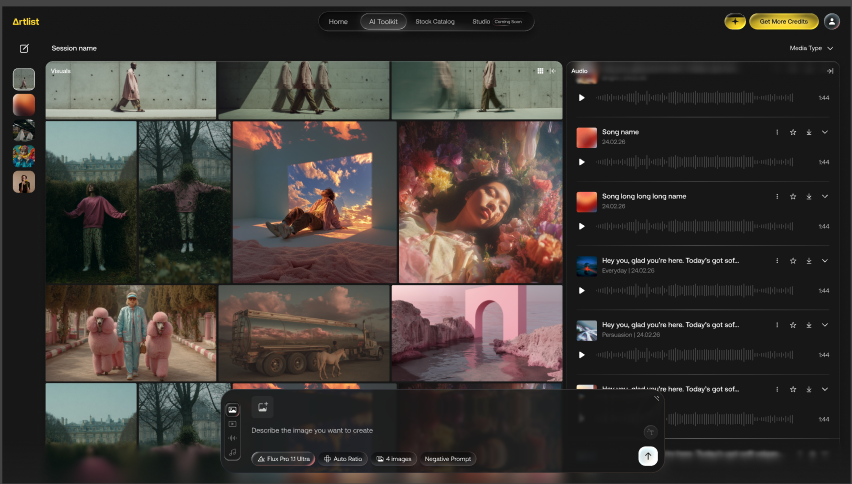Open the Media Type dropdown
Screen dimensions: 852x484
(811, 48)
